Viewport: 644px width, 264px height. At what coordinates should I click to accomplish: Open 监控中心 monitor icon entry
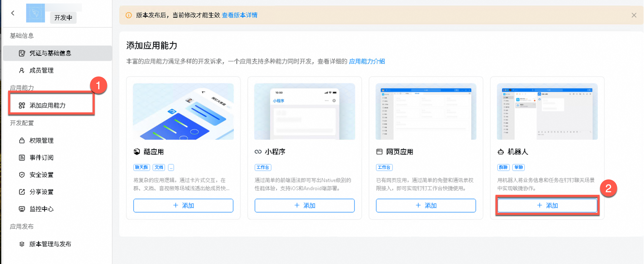pyautogui.click(x=41, y=209)
